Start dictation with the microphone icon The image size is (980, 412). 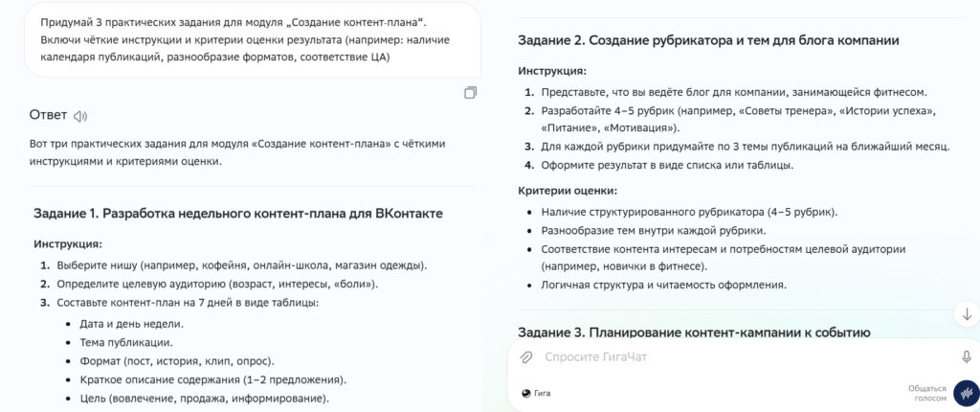coord(966,356)
